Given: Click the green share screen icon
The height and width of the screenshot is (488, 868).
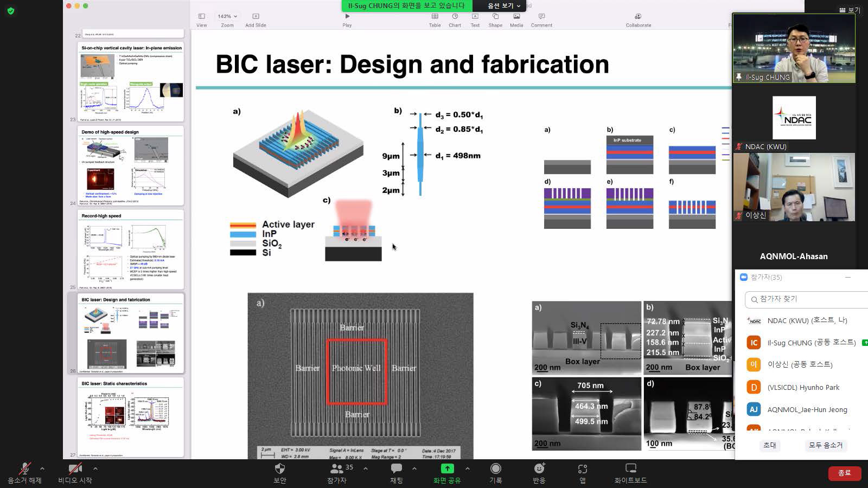Looking at the screenshot, I should pos(447,468).
